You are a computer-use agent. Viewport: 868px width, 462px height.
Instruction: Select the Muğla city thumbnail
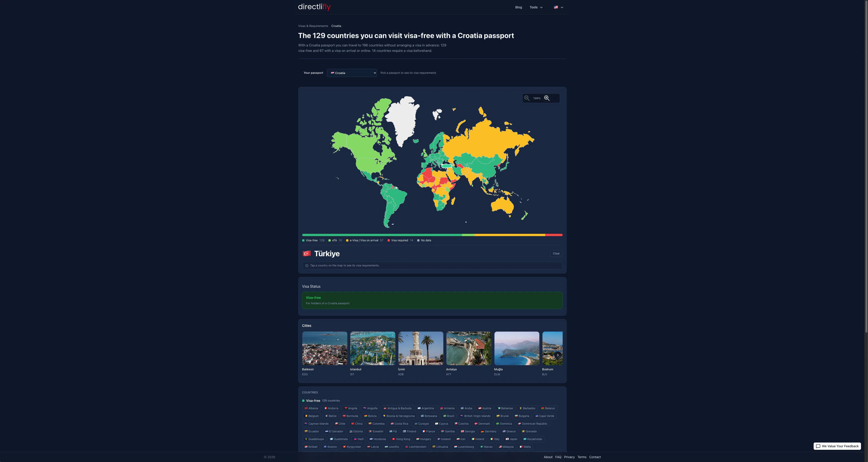click(x=517, y=348)
